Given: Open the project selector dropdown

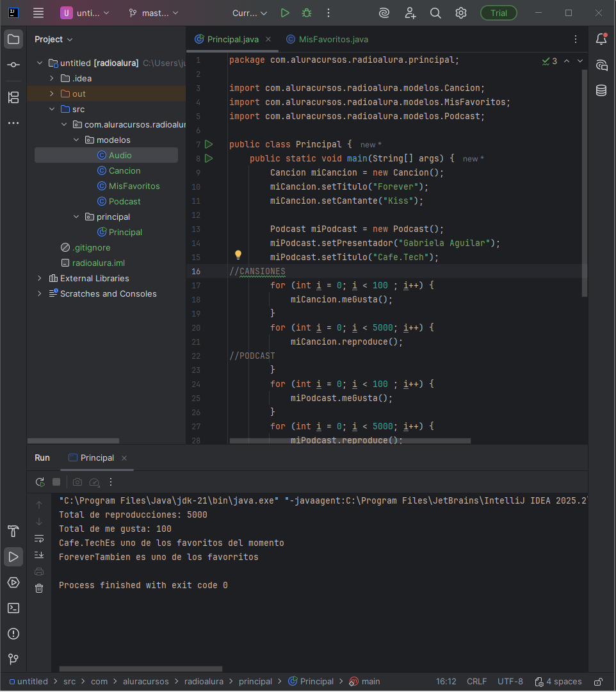Looking at the screenshot, I should point(85,13).
